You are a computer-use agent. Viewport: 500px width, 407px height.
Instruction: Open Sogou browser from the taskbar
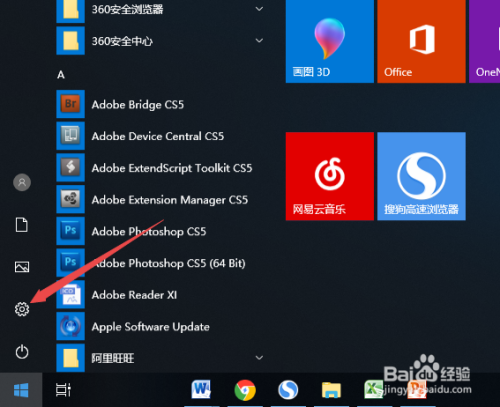[288, 390]
